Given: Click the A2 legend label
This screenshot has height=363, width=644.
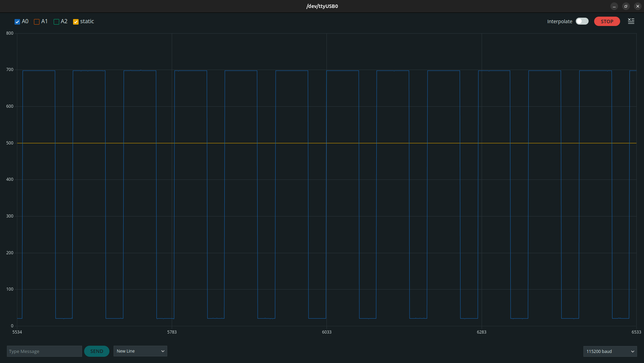Looking at the screenshot, I should click(64, 21).
